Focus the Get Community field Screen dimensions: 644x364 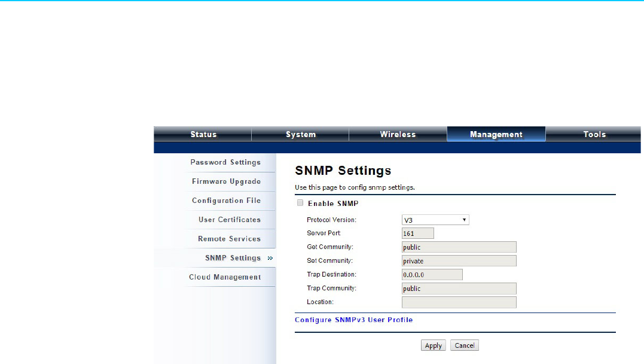pos(459,247)
